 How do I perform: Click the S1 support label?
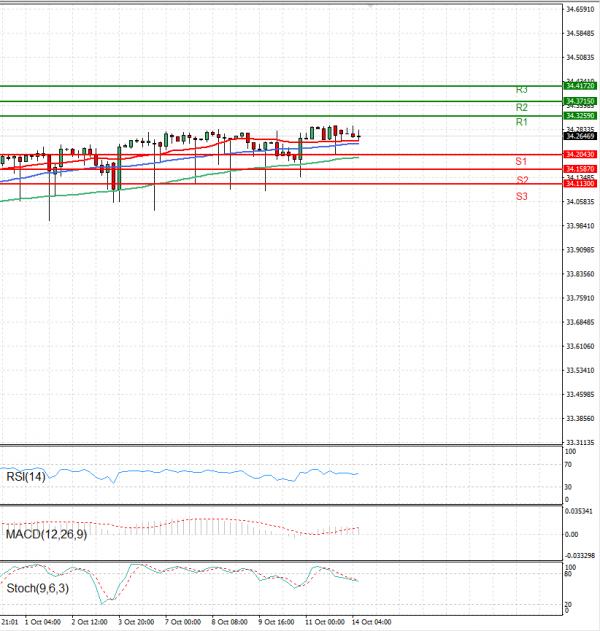[521, 161]
